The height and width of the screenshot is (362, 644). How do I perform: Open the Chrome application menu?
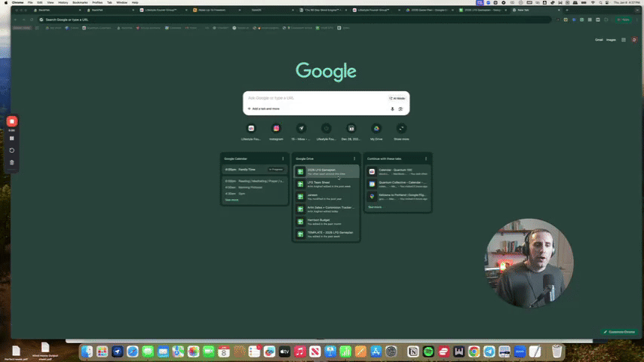[x=17, y=2]
